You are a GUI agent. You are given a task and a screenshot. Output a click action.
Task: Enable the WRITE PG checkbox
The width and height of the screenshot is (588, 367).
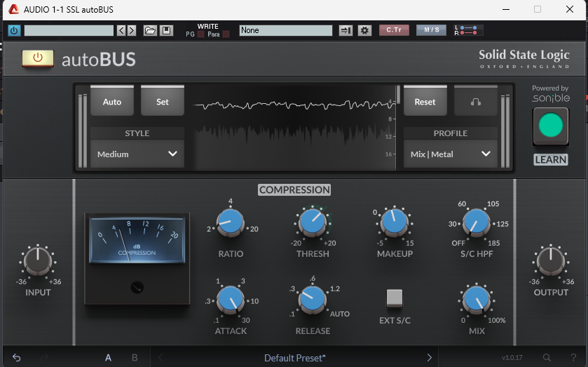click(x=201, y=34)
